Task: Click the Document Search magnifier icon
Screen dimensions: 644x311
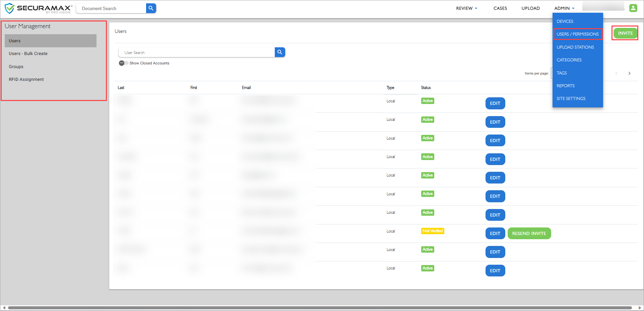Action: 151,8
